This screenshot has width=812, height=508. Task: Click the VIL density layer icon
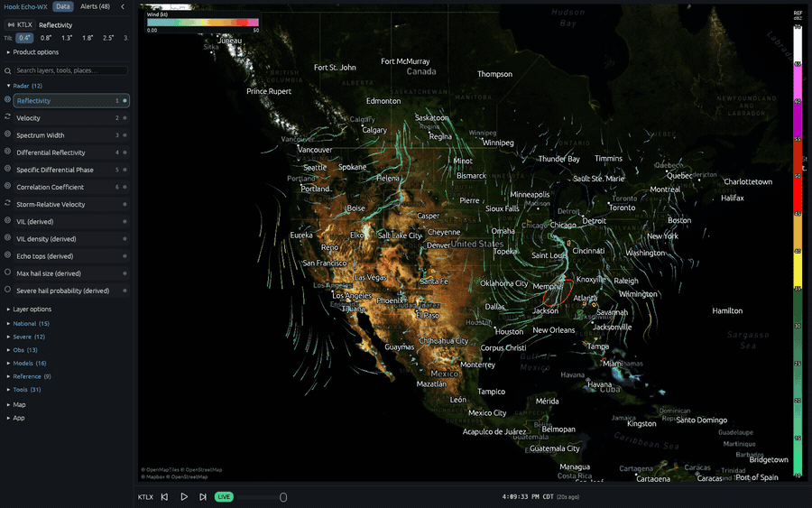pyautogui.click(x=7, y=237)
